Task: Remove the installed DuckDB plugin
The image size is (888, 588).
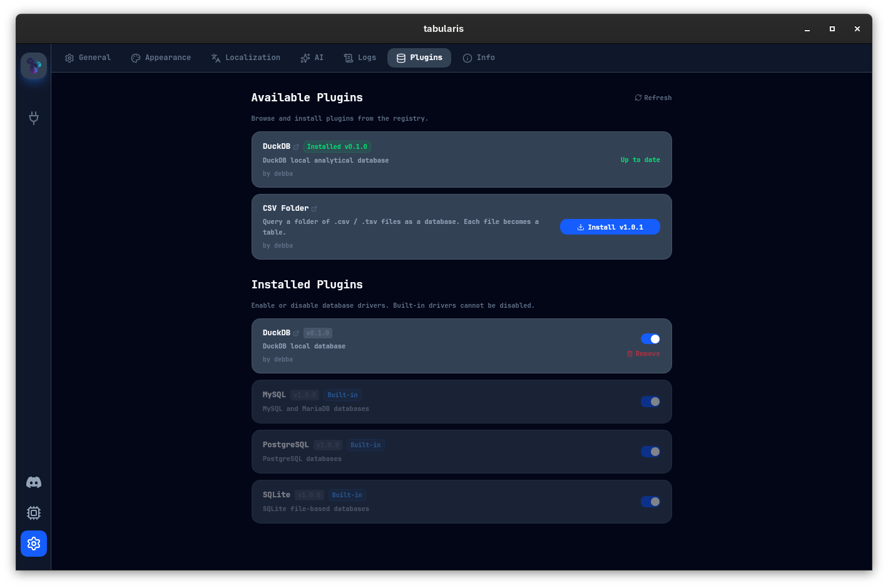Action: (x=643, y=354)
